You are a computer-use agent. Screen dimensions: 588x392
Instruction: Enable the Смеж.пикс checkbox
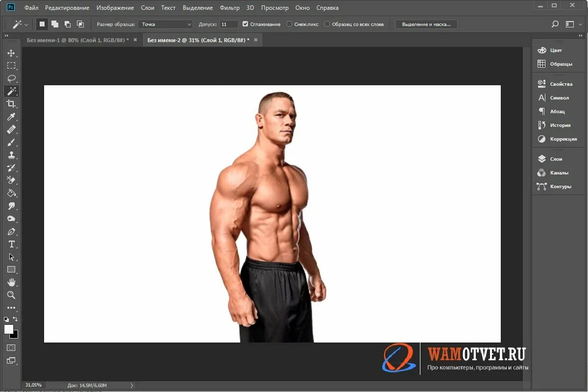click(x=289, y=24)
